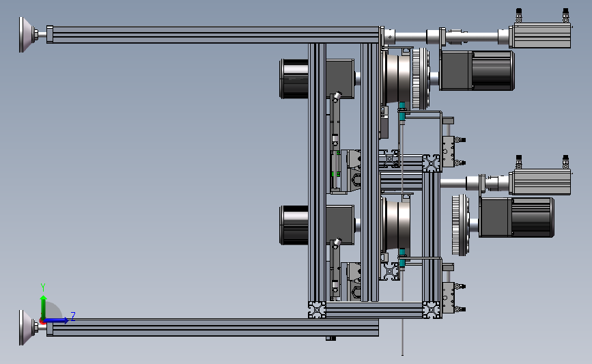The image size is (592, 364).
Task: Select the lower-right black gear motor
Action: tap(516, 217)
